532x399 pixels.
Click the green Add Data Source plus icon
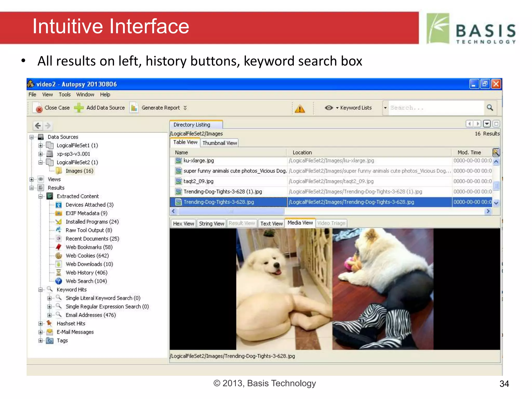coord(79,108)
